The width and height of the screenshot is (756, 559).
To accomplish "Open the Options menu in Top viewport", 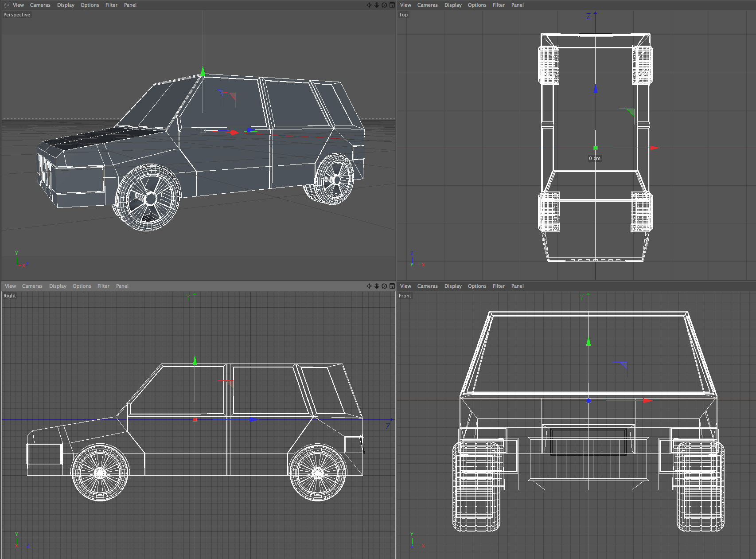I will pyautogui.click(x=477, y=5).
